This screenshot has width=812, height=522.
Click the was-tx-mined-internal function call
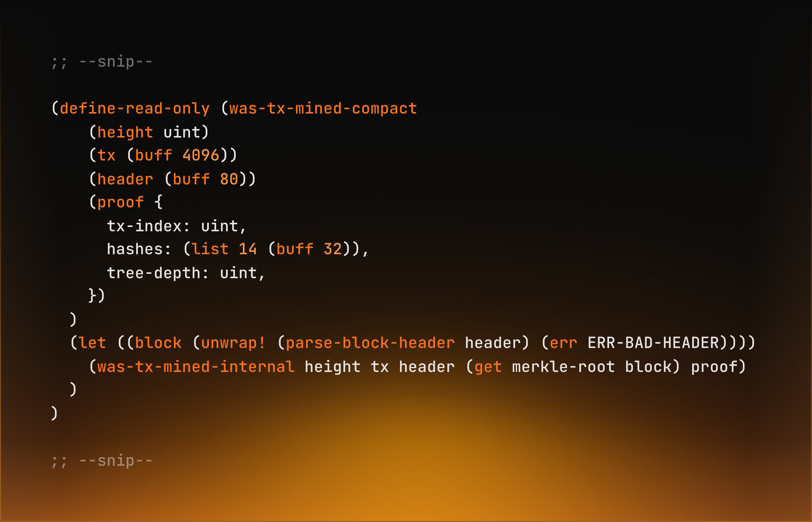[x=196, y=367]
